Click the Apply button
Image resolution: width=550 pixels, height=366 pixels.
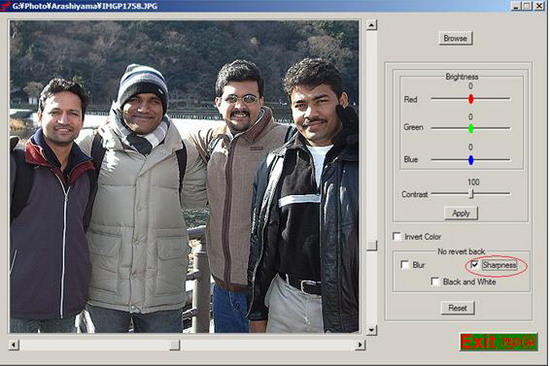click(461, 213)
